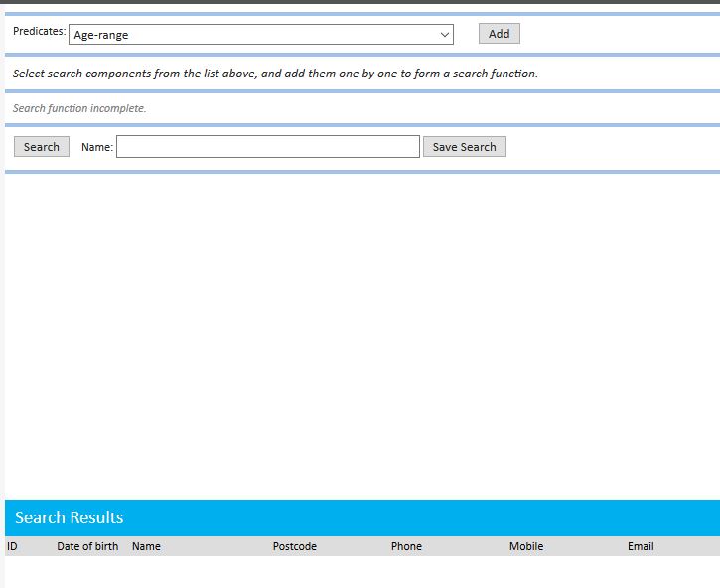Click the chevron arrow of the Predicates combo box

coord(444,35)
